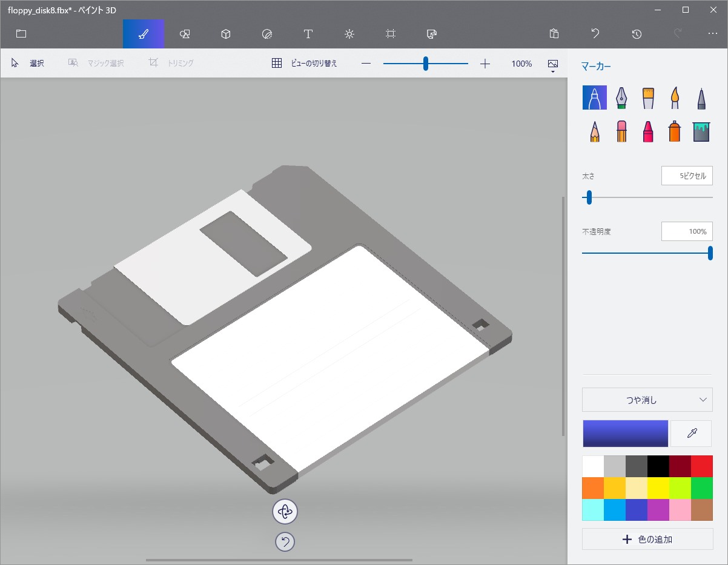Click in the 太さ thickness input field

687,176
